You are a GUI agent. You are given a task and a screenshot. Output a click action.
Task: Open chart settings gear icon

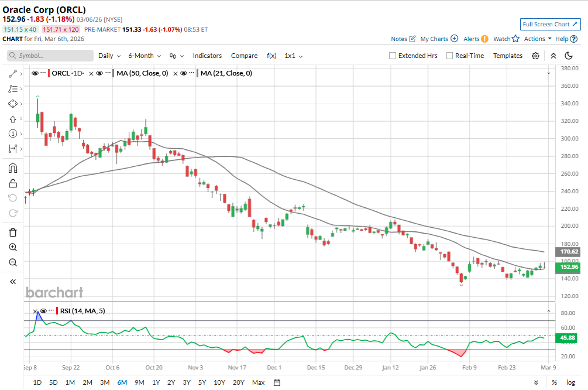(535, 56)
